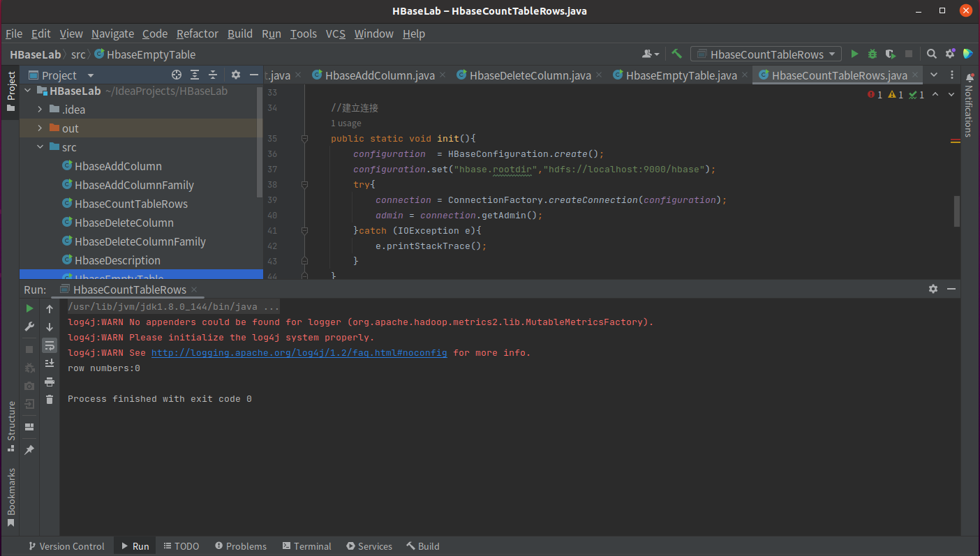
Task: Print the console output using printer icon
Action: 50,382
